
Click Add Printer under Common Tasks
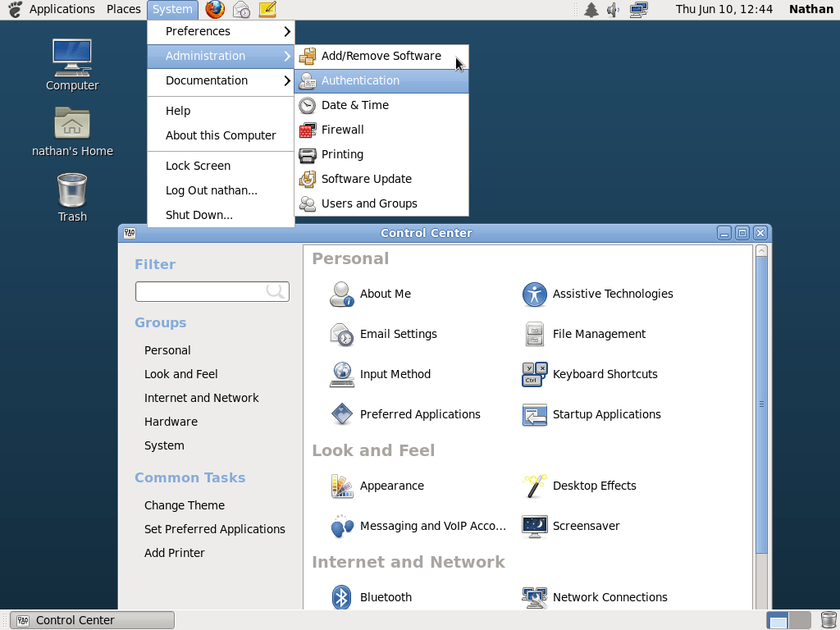click(x=175, y=553)
